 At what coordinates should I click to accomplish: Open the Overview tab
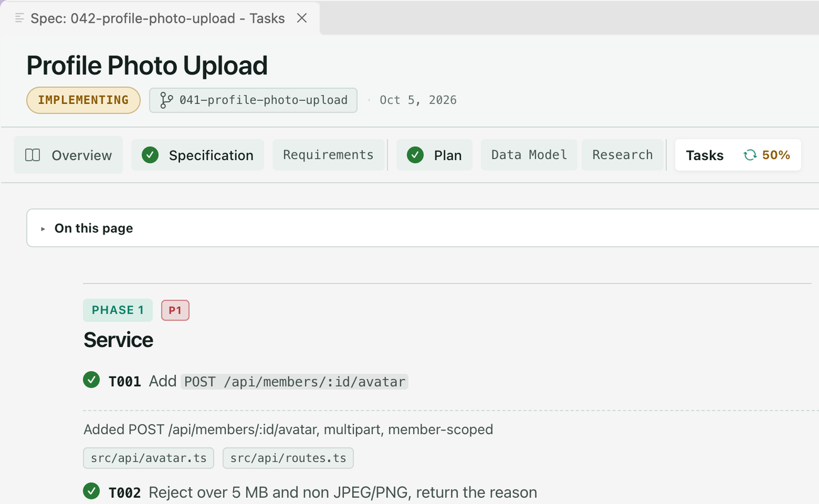pos(68,155)
